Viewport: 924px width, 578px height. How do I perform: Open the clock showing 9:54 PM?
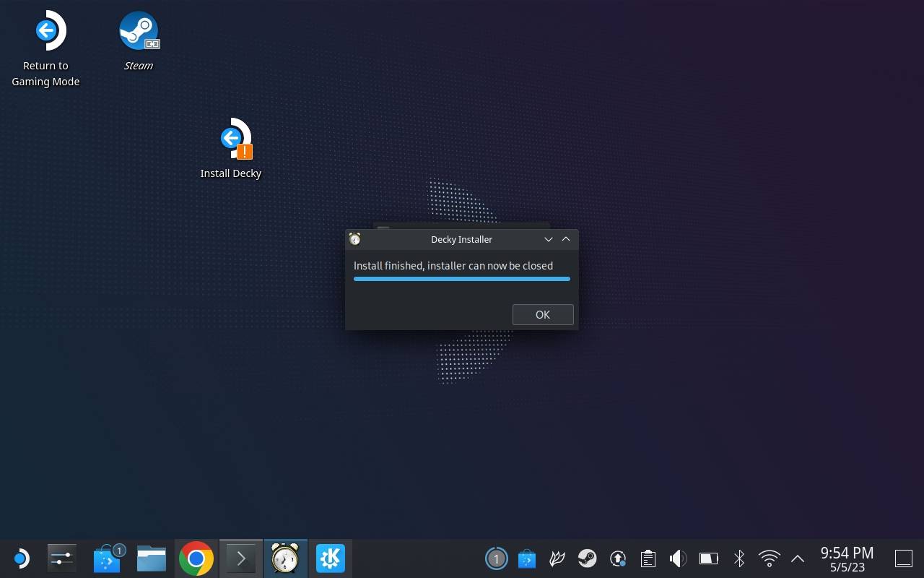click(847, 558)
